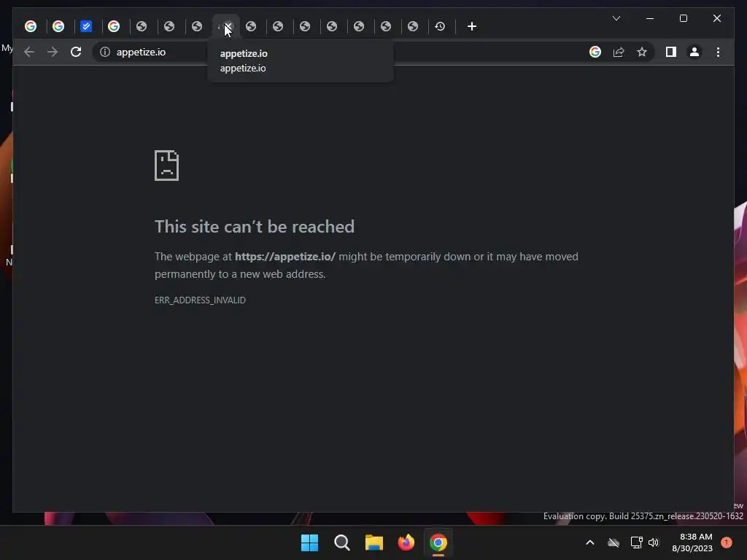Open the tab search chevron dropdown

pyautogui.click(x=616, y=18)
